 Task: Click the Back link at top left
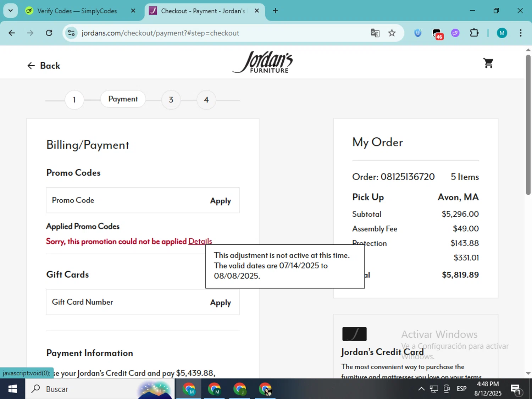coord(44,66)
